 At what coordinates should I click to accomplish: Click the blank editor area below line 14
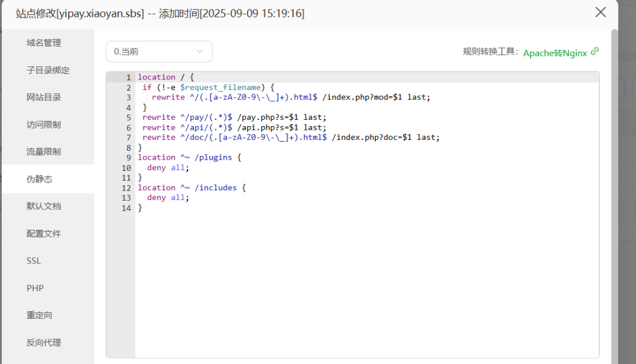click(366, 280)
